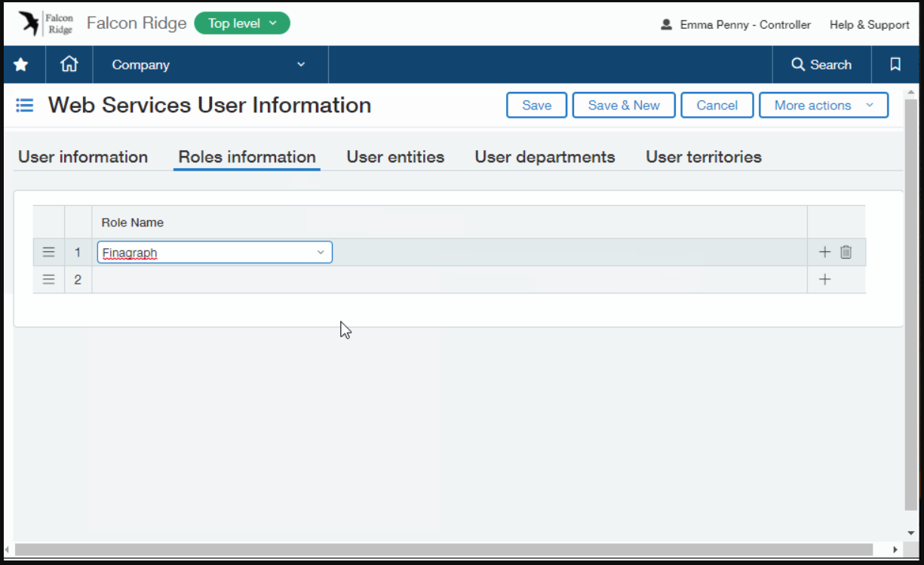
Task: Click the Save button
Action: (x=536, y=106)
